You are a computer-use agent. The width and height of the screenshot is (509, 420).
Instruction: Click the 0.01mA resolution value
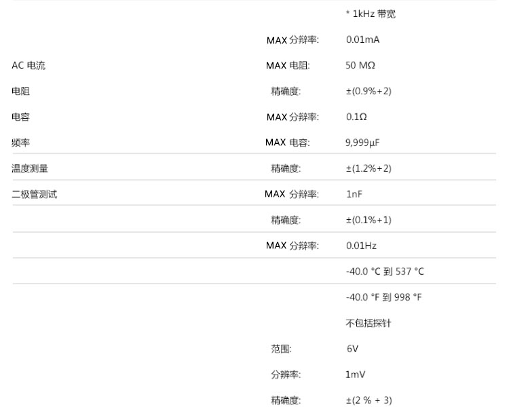point(362,40)
